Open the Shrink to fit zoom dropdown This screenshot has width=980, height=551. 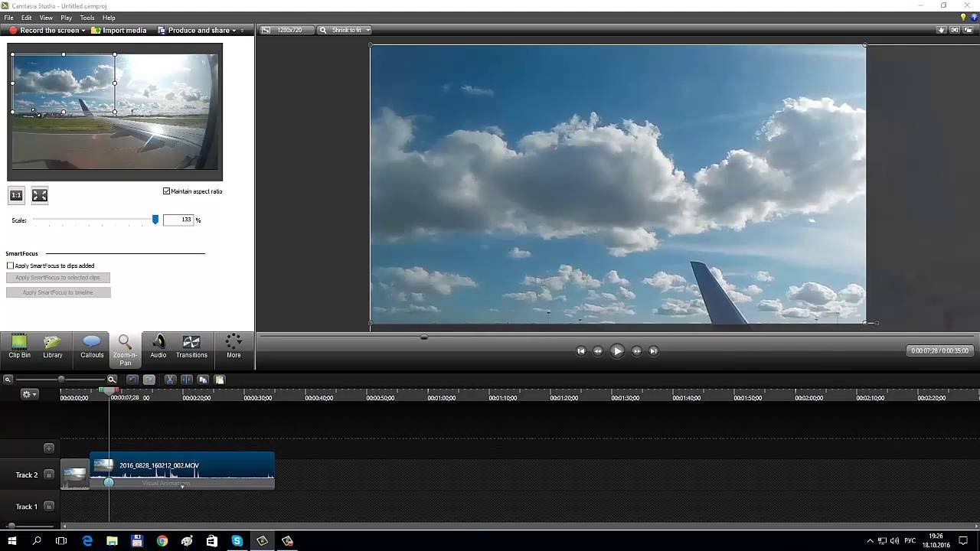[345, 31]
